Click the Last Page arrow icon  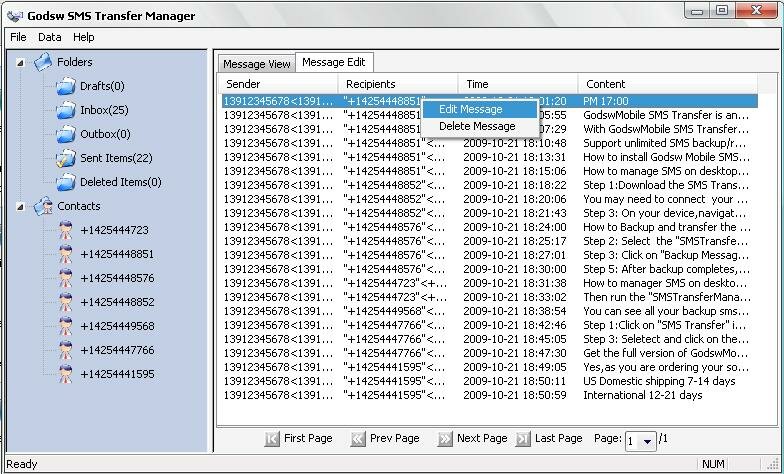point(522,439)
